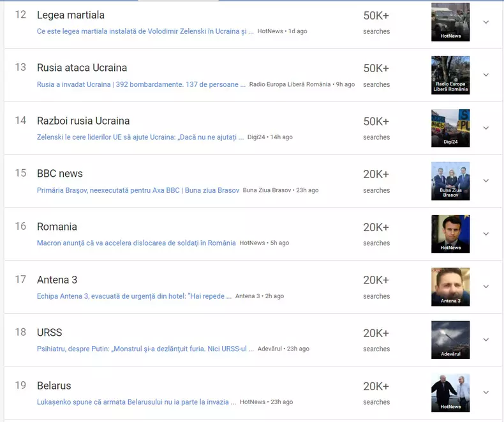Open Adevărul thumbnail image

450,340
